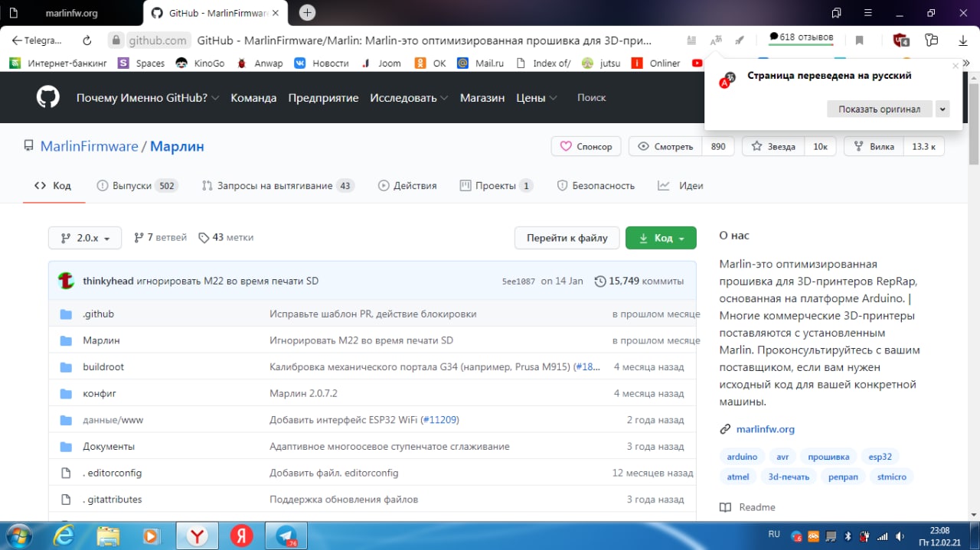
Task: Open YouTube bookmark icon
Action: (697, 63)
